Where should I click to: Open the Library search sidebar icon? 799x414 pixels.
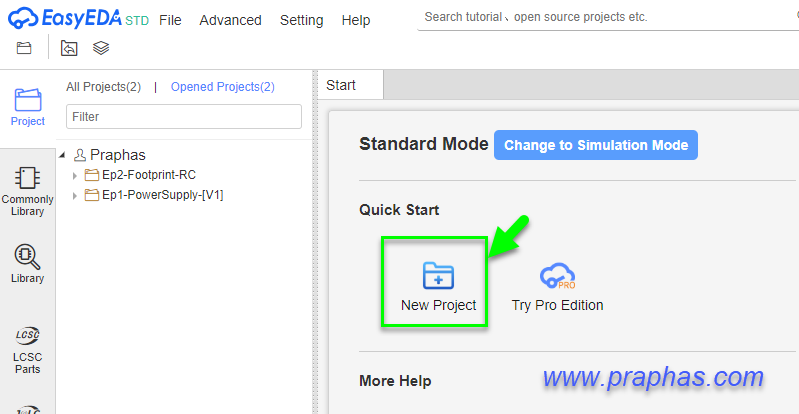click(x=27, y=256)
